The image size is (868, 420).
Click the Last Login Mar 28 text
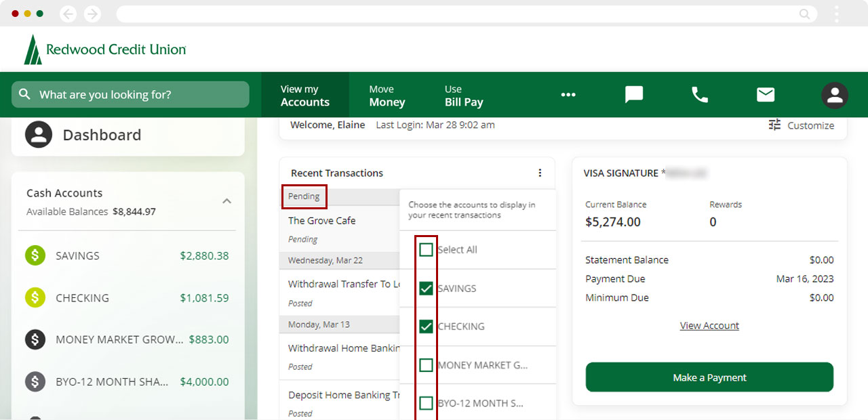435,125
